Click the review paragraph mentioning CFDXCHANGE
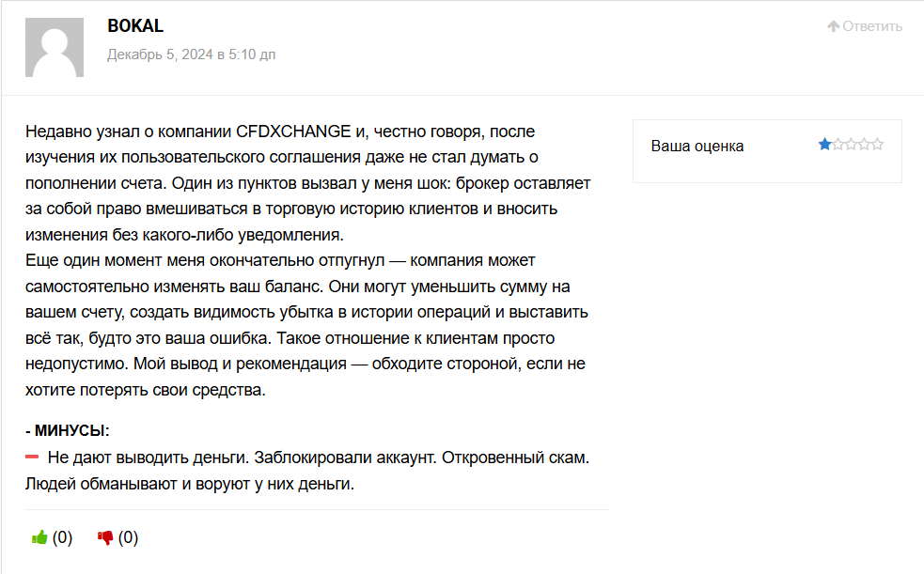The height and width of the screenshot is (574, 924). pyautogui.click(x=307, y=182)
